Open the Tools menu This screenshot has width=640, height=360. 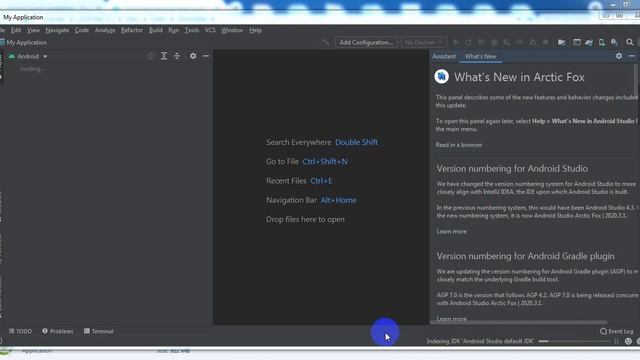tap(192, 30)
